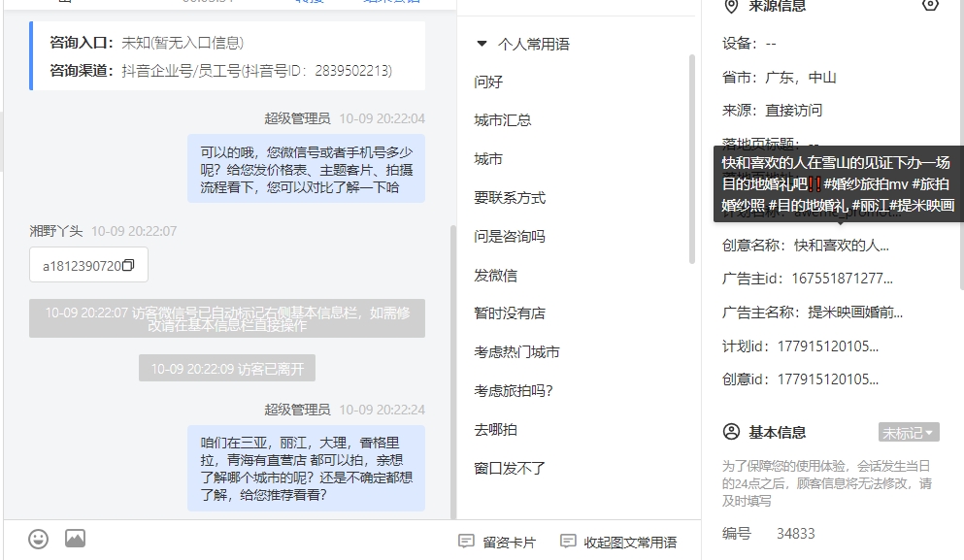Select the 暂时没有店 quick phrase
The width and height of the screenshot is (964, 560).
coord(510,313)
